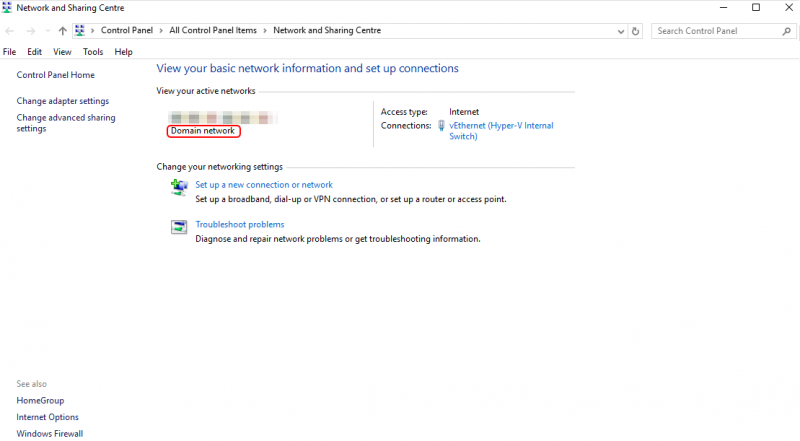Maximize the Network and Sharing Centre window

click(756, 8)
